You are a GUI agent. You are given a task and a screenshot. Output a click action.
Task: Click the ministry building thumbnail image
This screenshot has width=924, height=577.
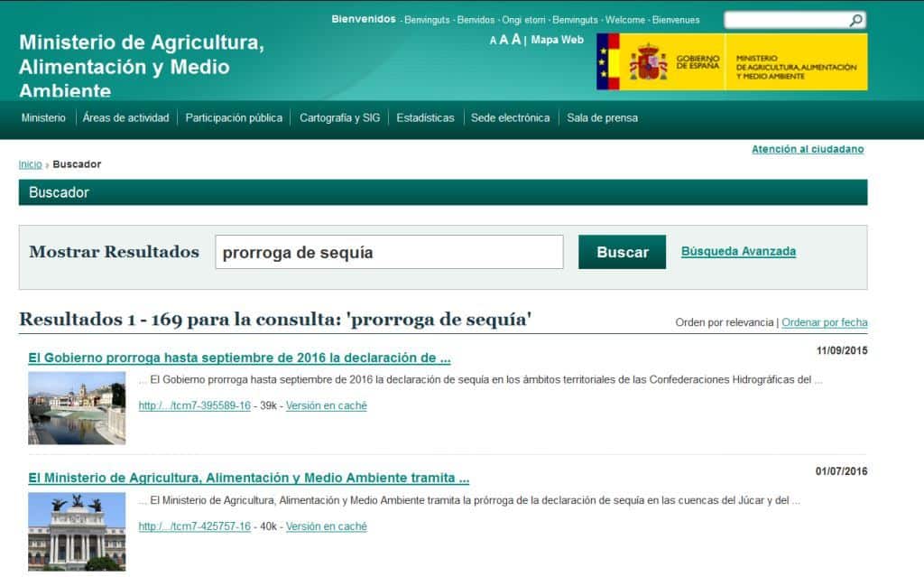point(77,531)
